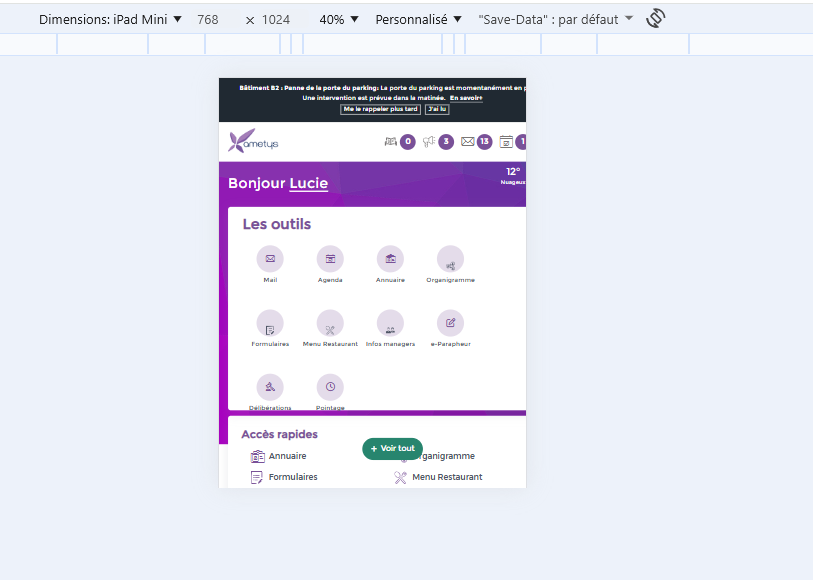Open the Menu Restaurant tool under Les outils

tap(330, 323)
